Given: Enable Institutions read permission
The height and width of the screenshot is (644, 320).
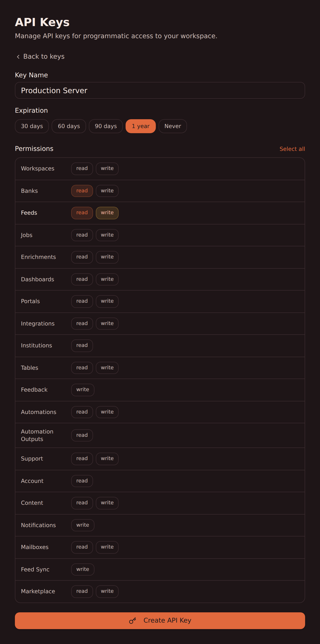Looking at the screenshot, I should [x=82, y=346].
